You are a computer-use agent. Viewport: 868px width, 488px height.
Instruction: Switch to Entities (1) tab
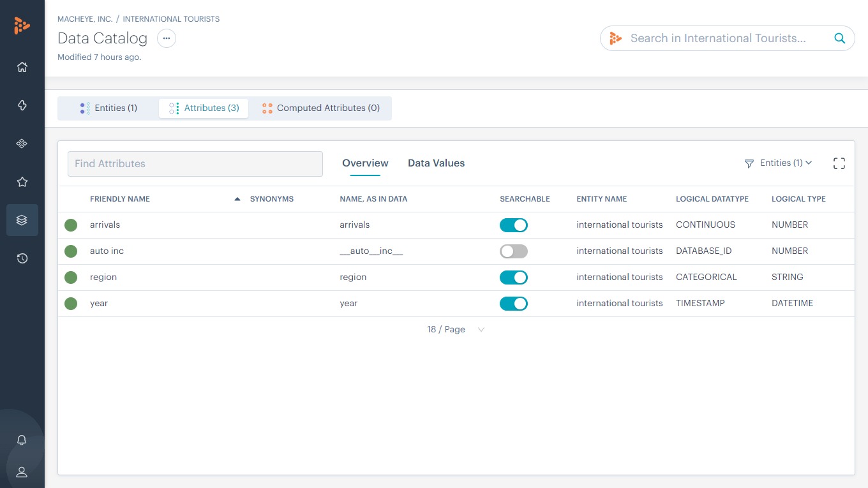pyautogui.click(x=108, y=108)
